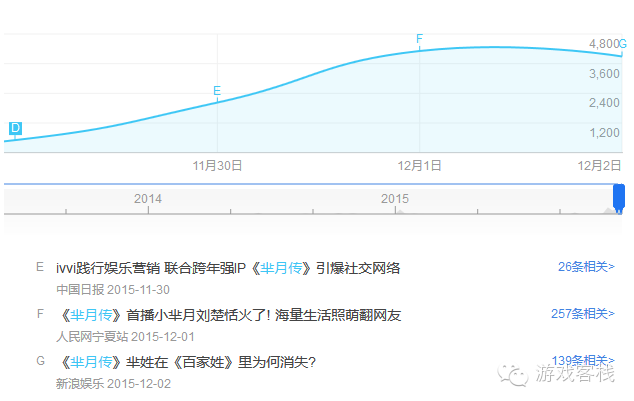
Task: Click chart marker F on curve
Action: point(419,39)
